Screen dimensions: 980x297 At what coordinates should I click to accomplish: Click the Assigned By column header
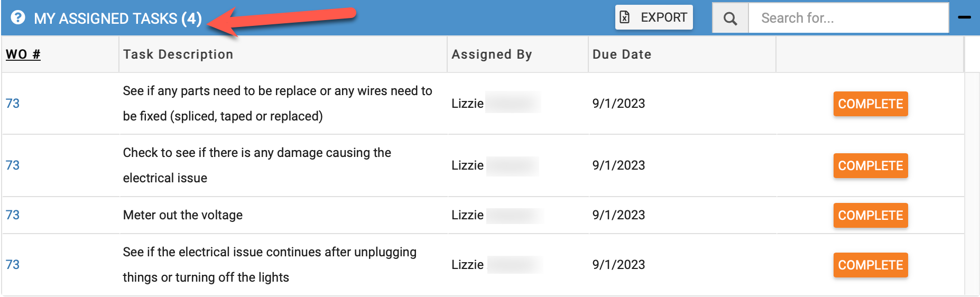click(x=492, y=54)
